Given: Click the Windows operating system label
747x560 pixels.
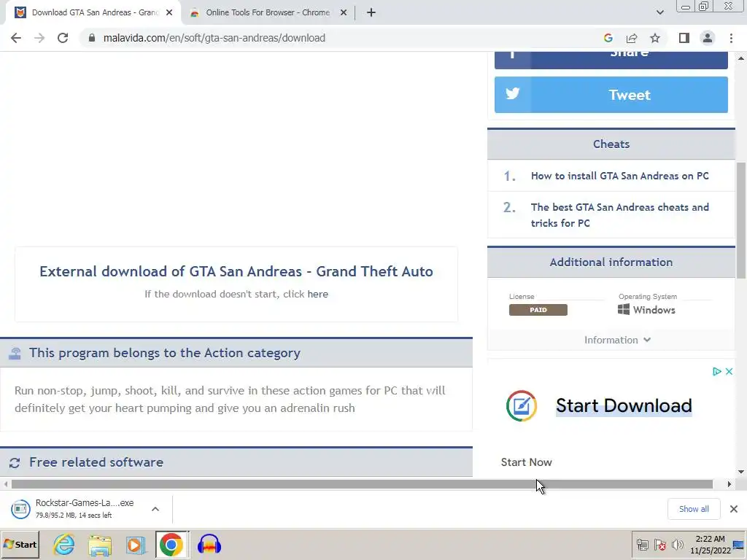Looking at the screenshot, I should click(646, 309).
